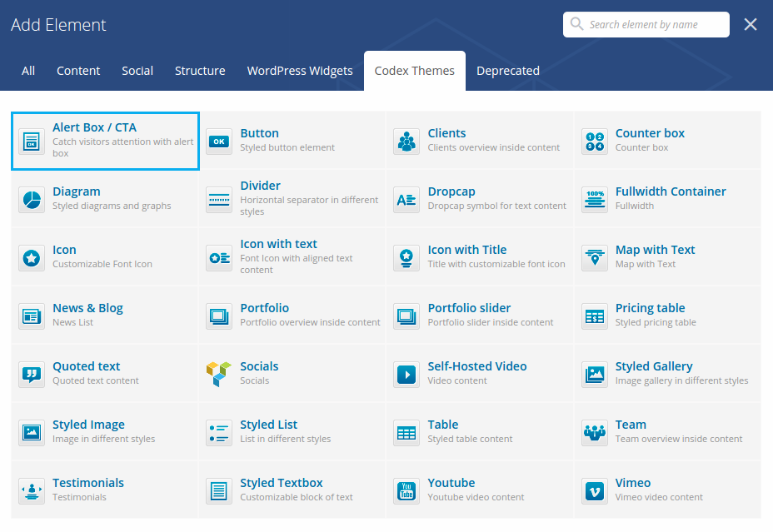
Task: Open the WordPress Widgets tab
Action: tap(300, 71)
